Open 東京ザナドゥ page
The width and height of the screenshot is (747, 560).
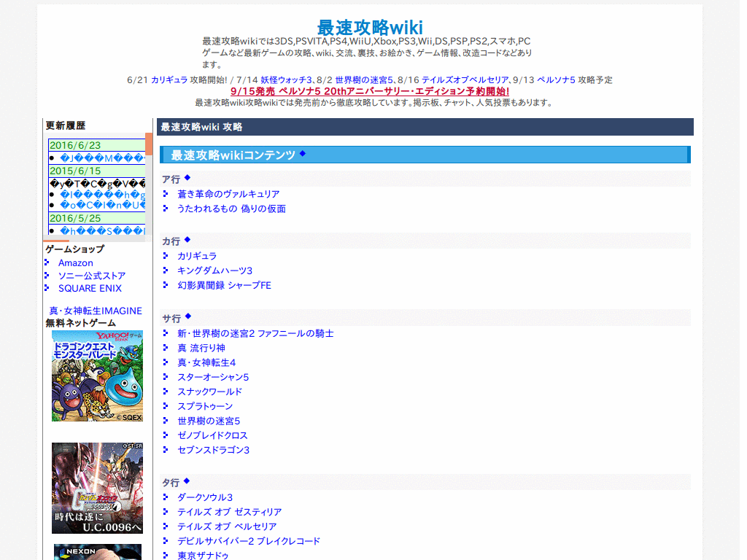coord(203,555)
